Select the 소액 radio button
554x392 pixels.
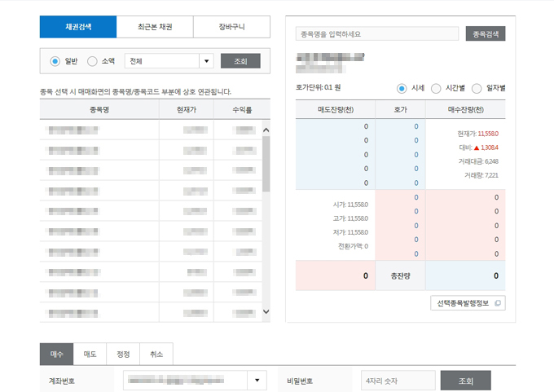92,61
